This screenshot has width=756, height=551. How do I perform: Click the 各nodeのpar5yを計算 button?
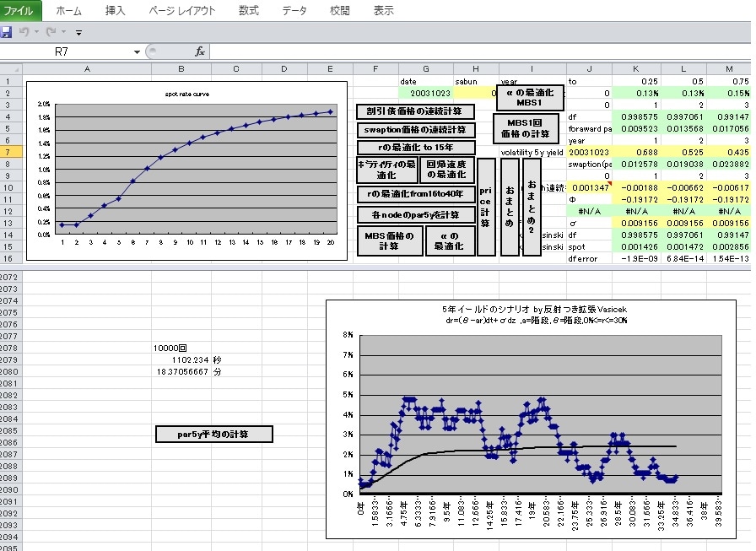(x=416, y=215)
